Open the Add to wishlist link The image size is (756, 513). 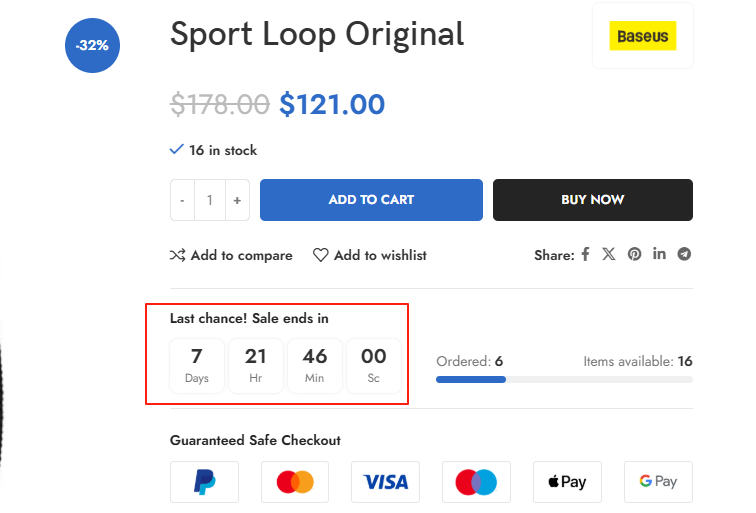click(x=380, y=256)
